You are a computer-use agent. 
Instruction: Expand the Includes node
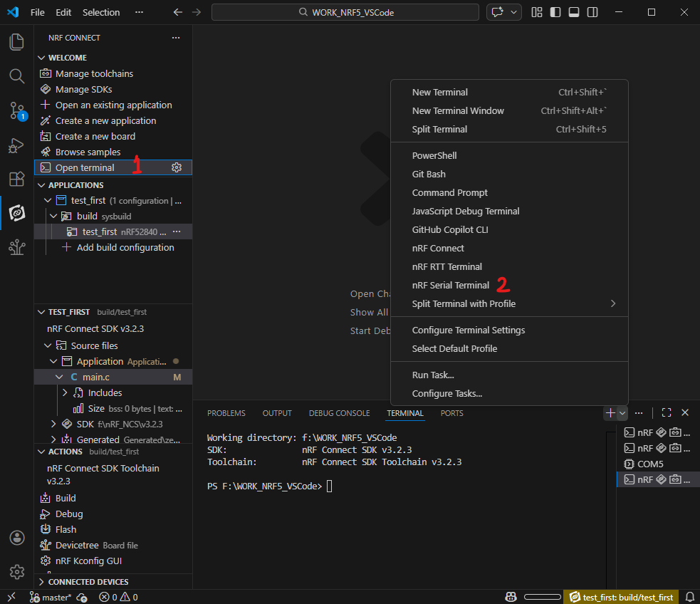coord(66,392)
